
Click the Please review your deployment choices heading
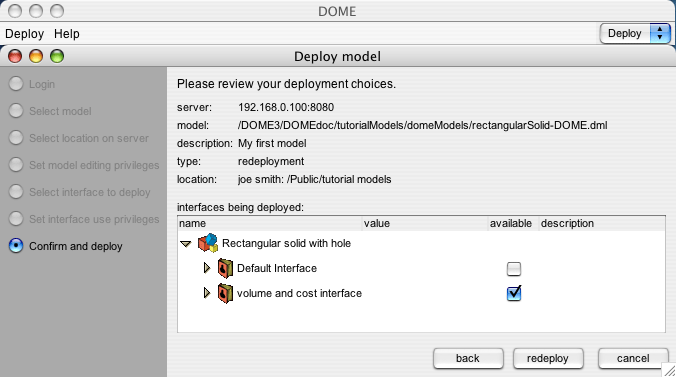point(286,84)
